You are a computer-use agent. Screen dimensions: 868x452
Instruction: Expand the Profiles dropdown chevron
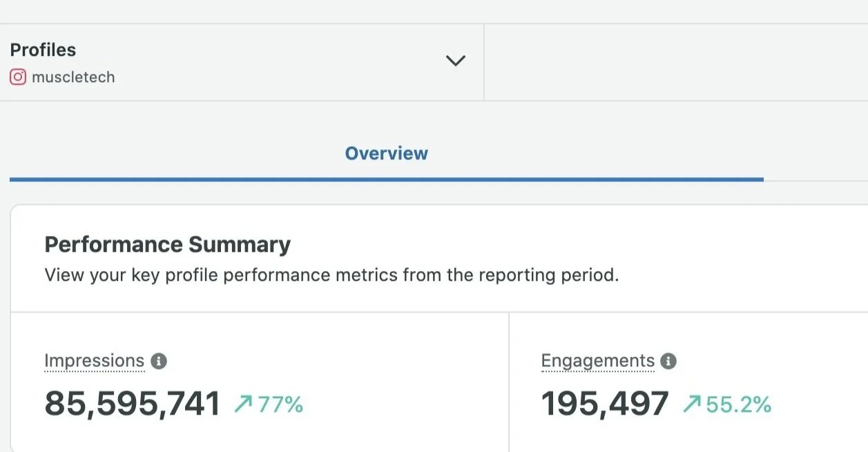click(456, 61)
